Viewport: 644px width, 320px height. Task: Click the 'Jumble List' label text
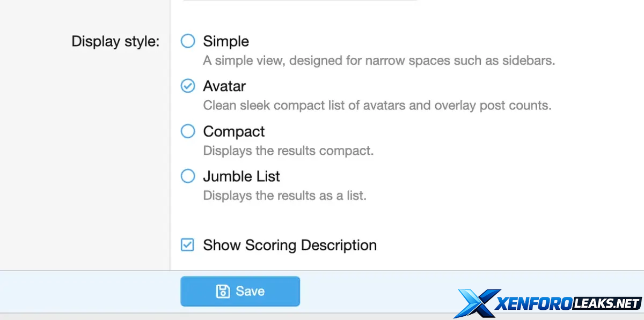241,176
